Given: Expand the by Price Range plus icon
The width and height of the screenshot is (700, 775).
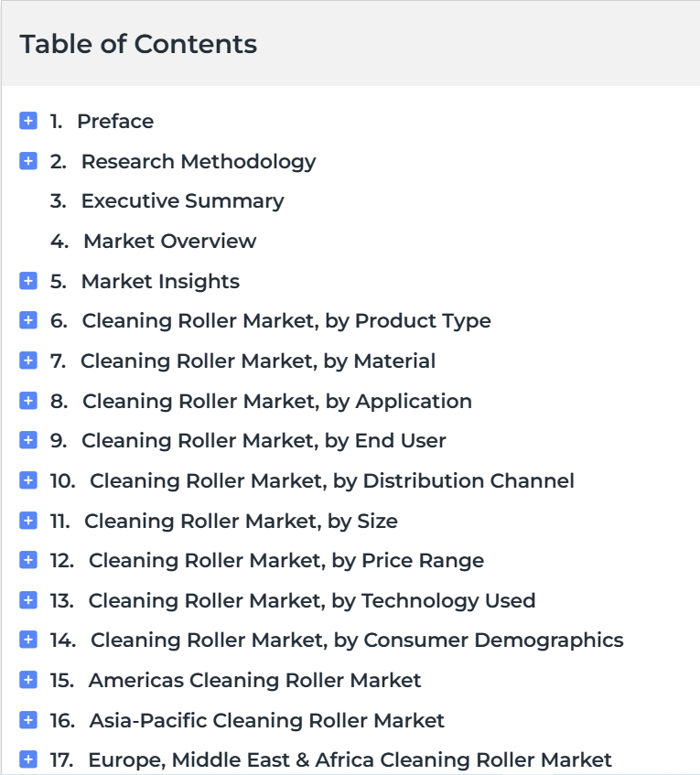Looking at the screenshot, I should coord(28,560).
